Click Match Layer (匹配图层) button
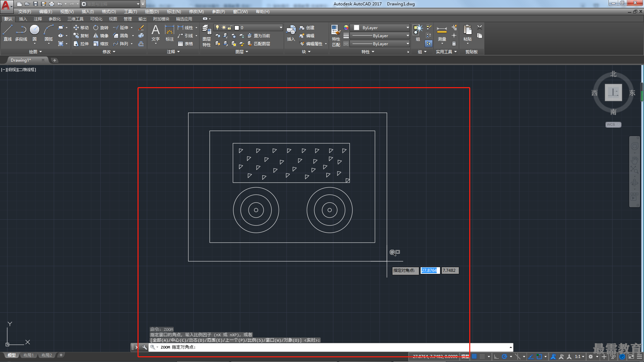This screenshot has height=362, width=644. 259,44
